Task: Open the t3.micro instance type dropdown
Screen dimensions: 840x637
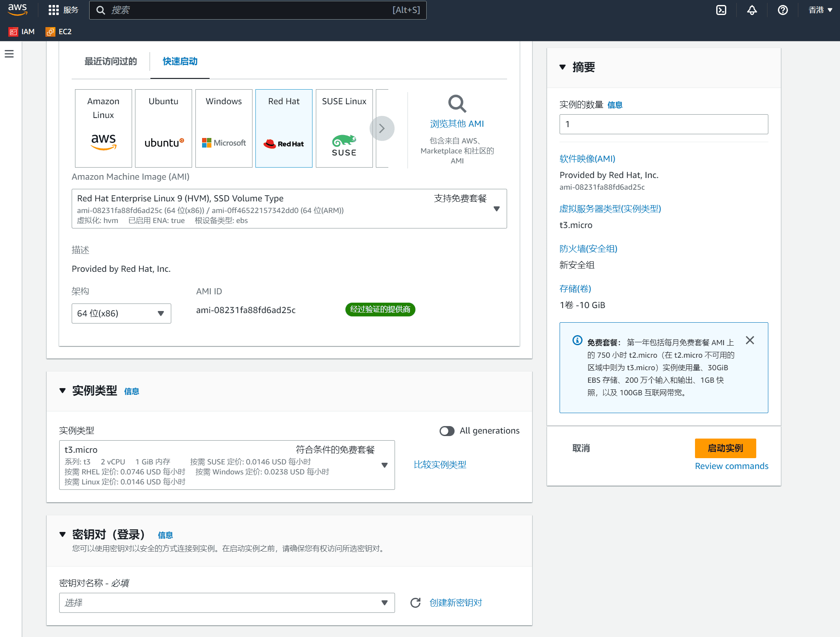Action: pos(227,465)
